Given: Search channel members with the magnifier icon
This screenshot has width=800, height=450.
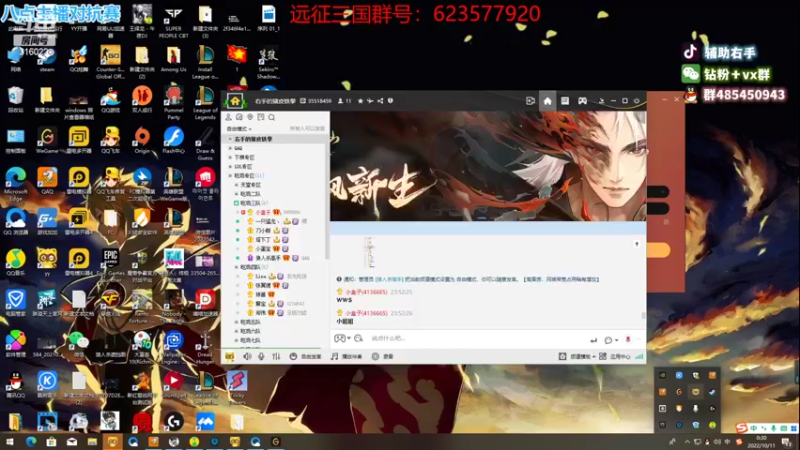Looking at the screenshot, I should click(271, 117).
